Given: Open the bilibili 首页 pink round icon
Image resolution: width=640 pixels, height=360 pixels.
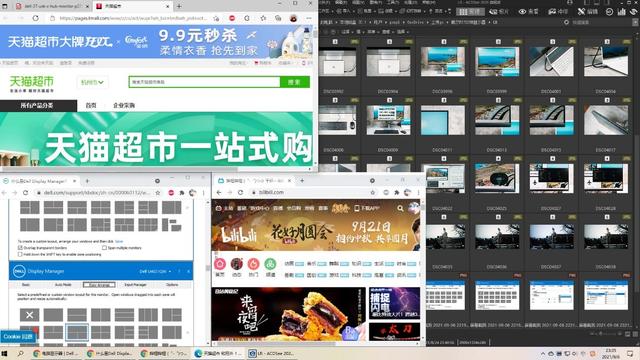Looking at the screenshot, I should click(220, 264).
